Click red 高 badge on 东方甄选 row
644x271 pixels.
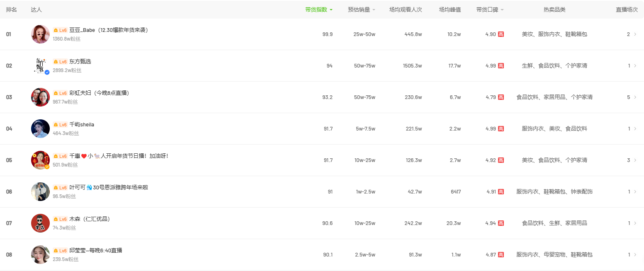pyautogui.click(x=501, y=65)
